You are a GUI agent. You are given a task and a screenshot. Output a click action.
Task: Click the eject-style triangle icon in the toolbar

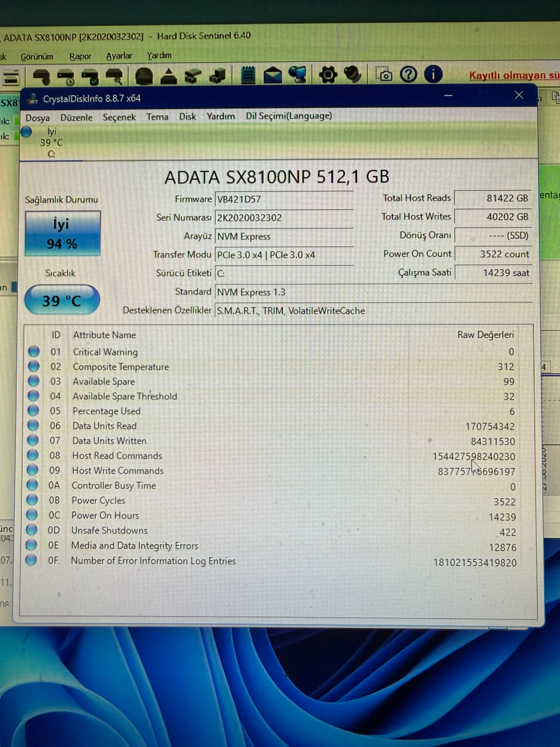pos(169,76)
